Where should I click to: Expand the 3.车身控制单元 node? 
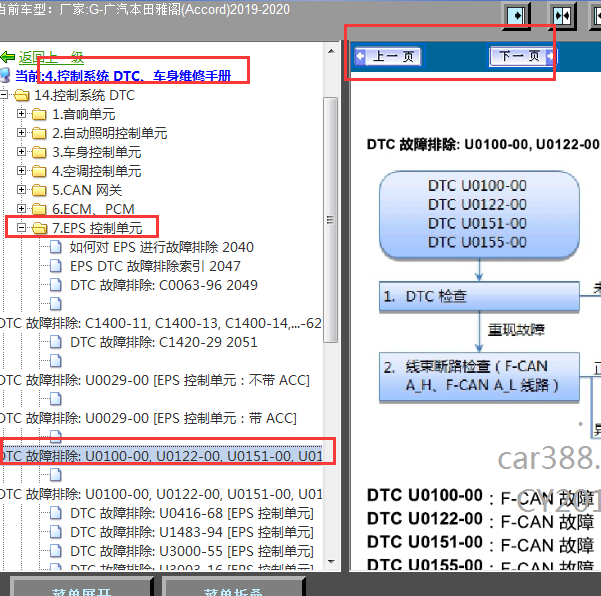click(x=21, y=151)
